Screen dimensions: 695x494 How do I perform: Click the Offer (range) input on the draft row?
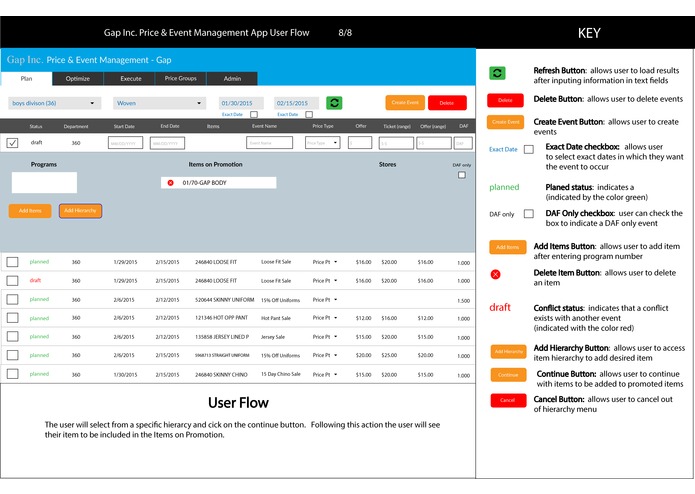tap(434, 143)
